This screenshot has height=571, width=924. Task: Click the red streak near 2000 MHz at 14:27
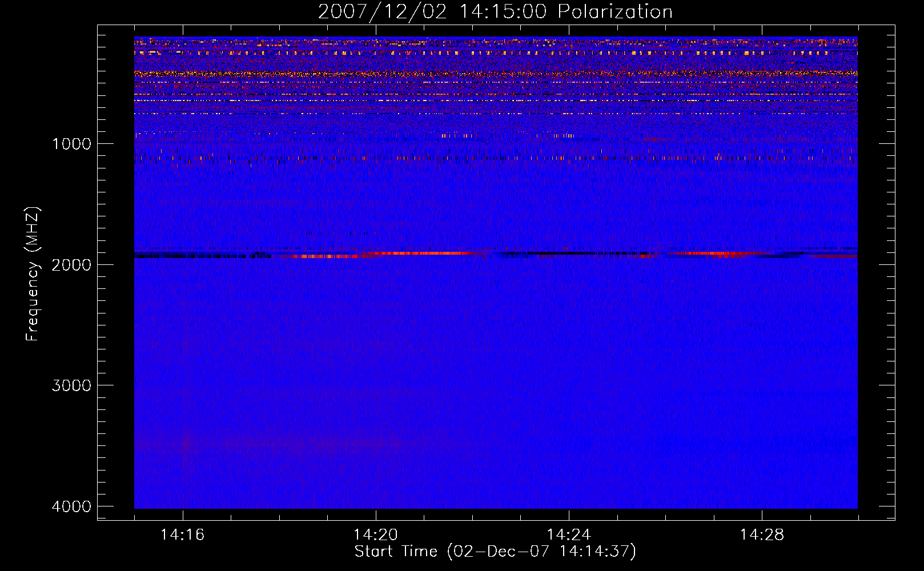coord(714,254)
